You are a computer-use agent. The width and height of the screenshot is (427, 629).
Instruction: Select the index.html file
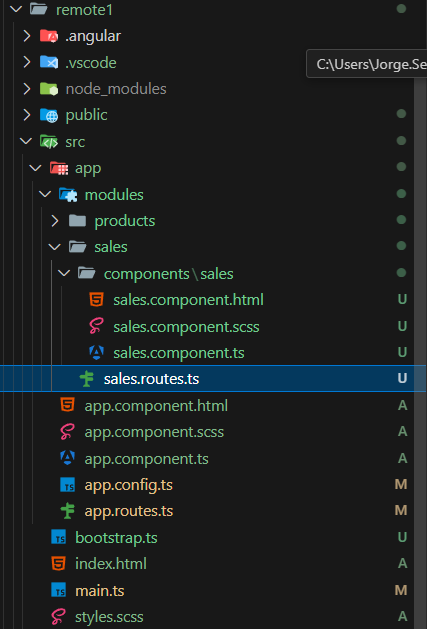click(214, 564)
